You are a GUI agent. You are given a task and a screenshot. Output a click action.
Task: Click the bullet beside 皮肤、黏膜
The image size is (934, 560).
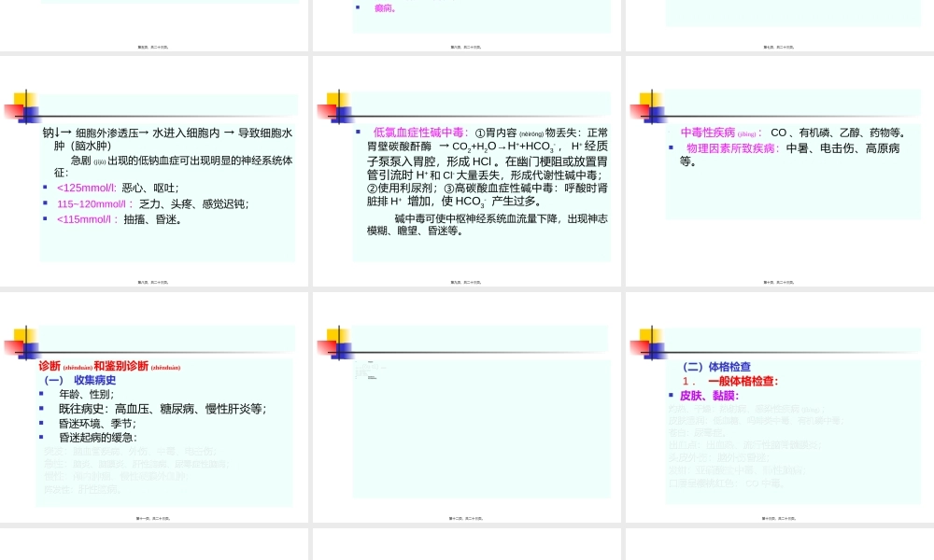tap(671, 394)
